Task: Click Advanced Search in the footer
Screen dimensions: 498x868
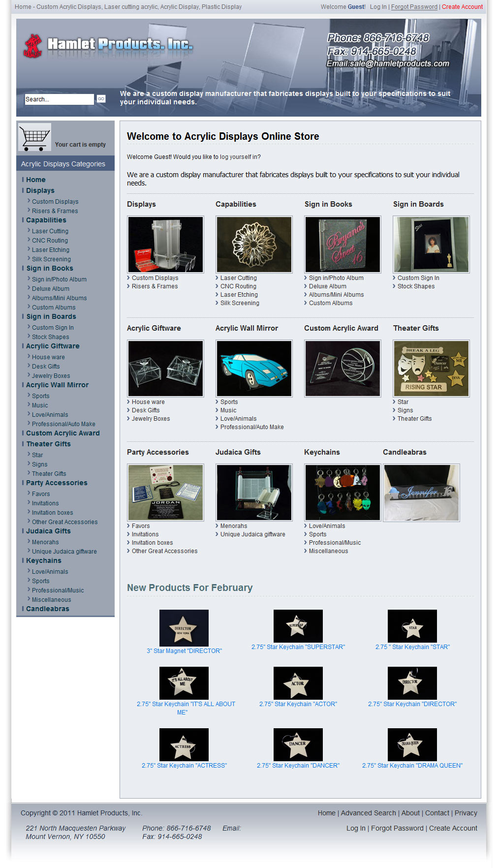Action: 368,813
